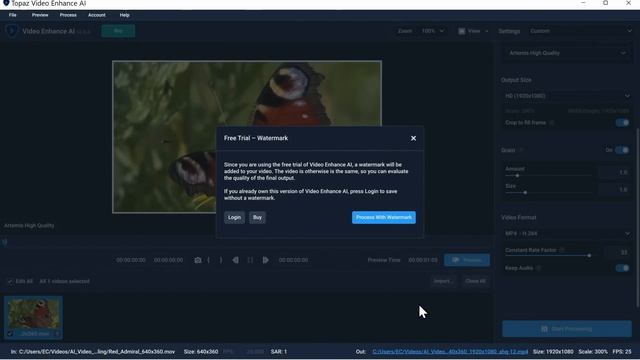This screenshot has height=360, width=640.
Task: Click the 'Size: 640x360' status text
Action: point(201,351)
